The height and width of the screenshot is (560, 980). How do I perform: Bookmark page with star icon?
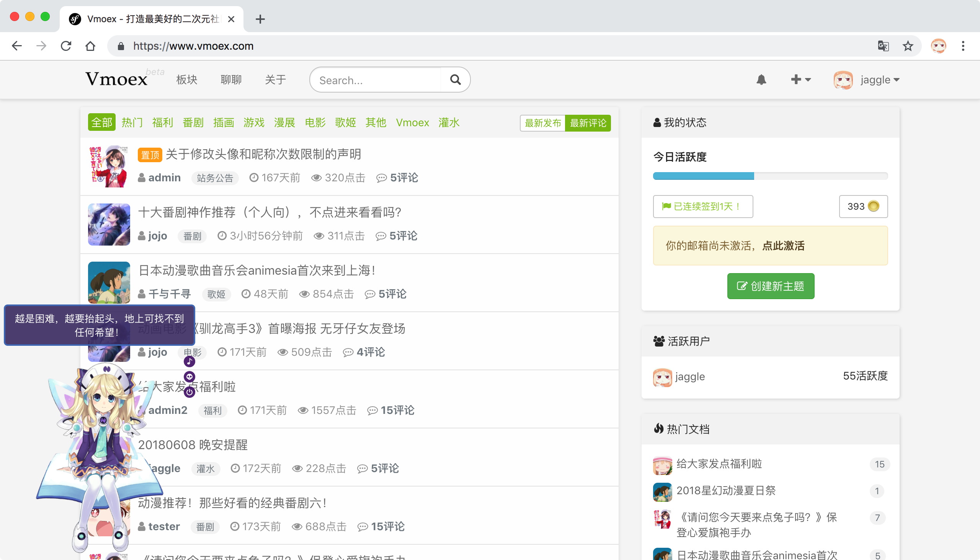908,46
